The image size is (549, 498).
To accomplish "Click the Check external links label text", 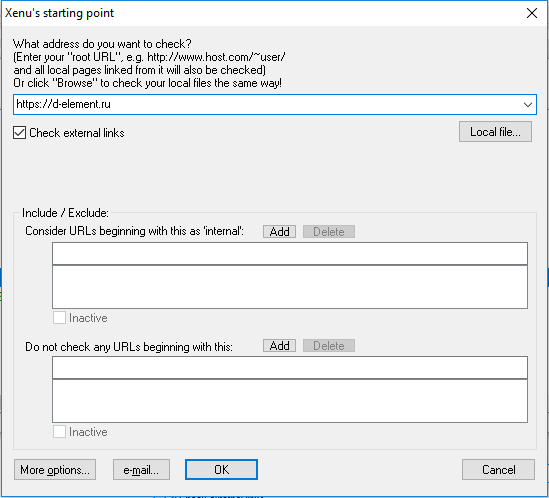I will pyautogui.click(x=77, y=133).
